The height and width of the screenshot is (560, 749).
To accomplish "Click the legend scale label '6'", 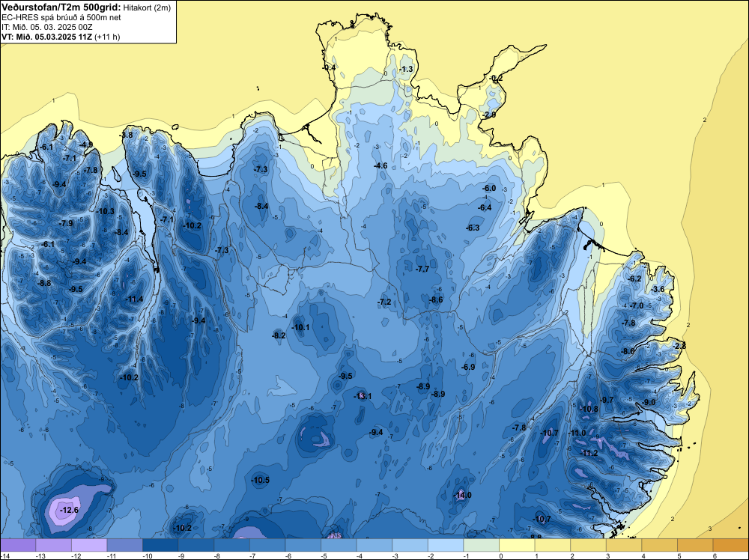I will (x=715, y=556).
